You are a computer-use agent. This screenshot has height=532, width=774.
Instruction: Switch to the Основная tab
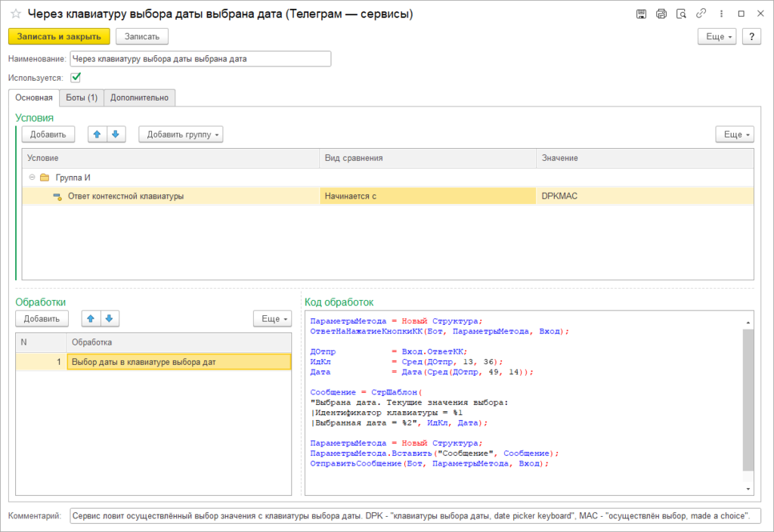tap(34, 97)
